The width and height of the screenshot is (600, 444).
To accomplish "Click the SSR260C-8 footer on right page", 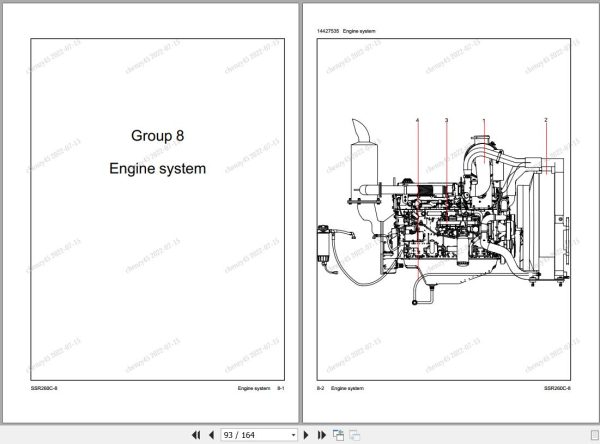I will [557, 388].
